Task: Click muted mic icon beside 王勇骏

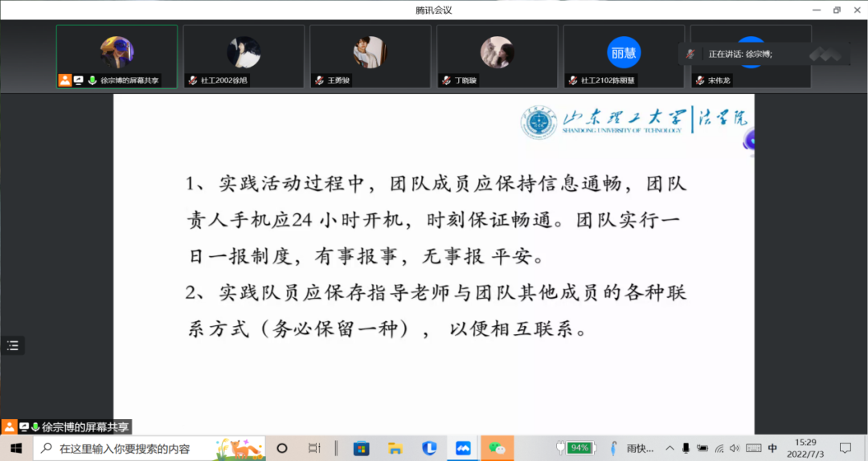Action: tap(319, 80)
